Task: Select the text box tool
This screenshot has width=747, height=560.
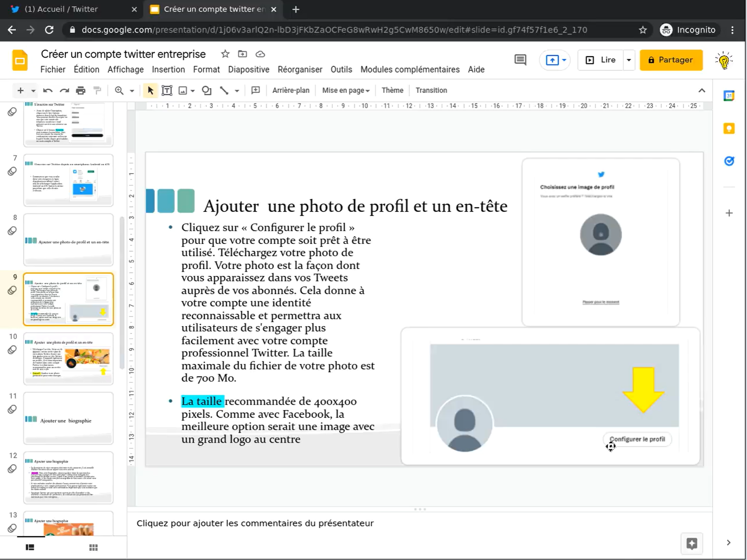Action: (x=167, y=90)
